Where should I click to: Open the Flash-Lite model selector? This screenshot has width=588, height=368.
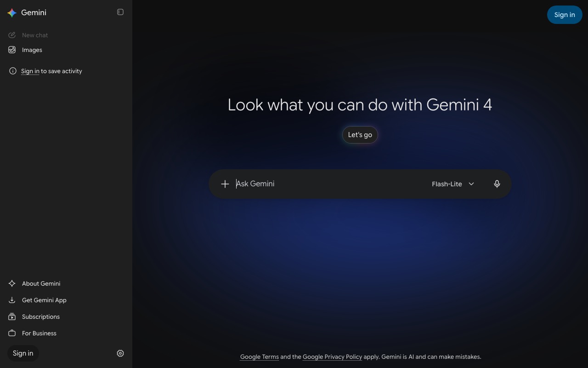[453, 184]
